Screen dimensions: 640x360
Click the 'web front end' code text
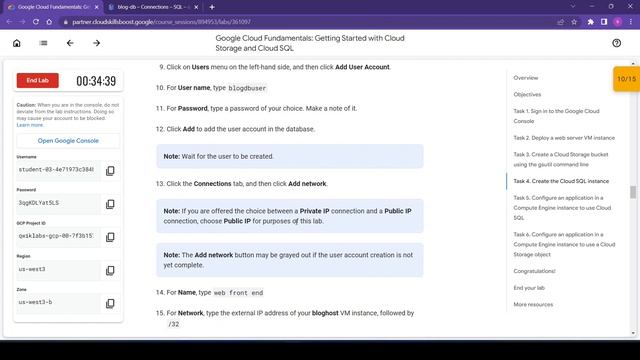point(238,293)
